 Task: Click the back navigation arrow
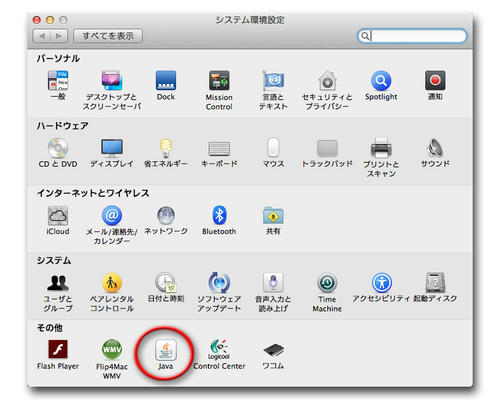tap(42, 36)
